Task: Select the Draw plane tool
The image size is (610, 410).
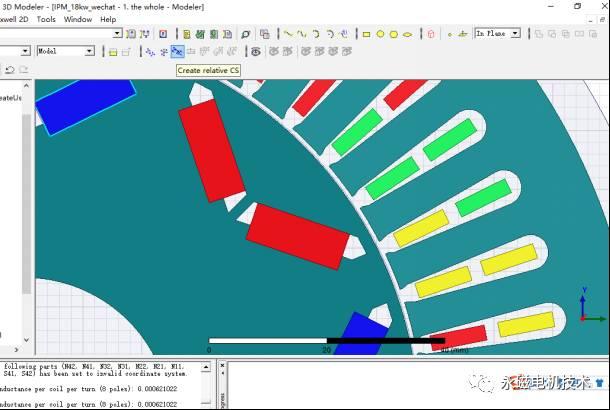Action: tap(463, 34)
